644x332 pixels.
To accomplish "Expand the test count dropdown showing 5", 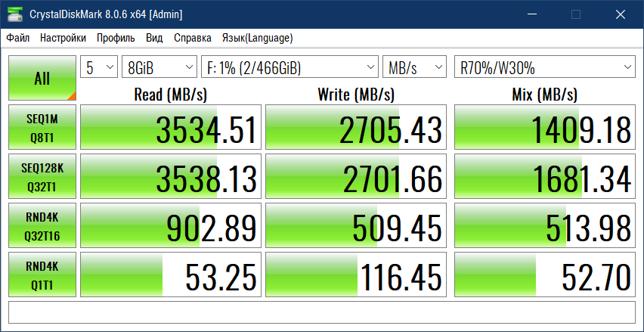I will point(99,67).
